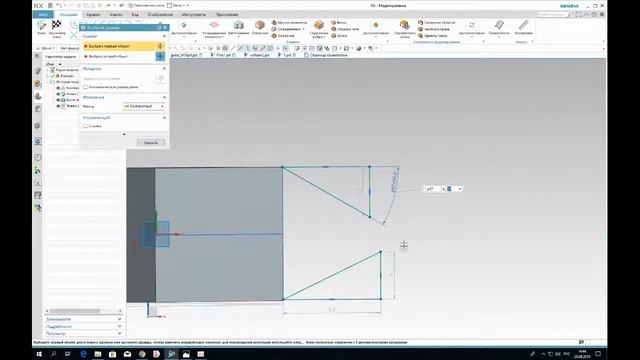
Task: Collapse the Origin section chevron in the dialog
Action: click(x=164, y=69)
